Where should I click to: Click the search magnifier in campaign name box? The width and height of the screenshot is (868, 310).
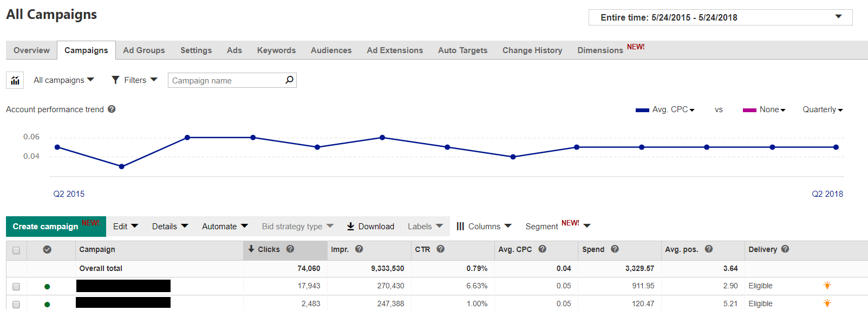point(289,80)
